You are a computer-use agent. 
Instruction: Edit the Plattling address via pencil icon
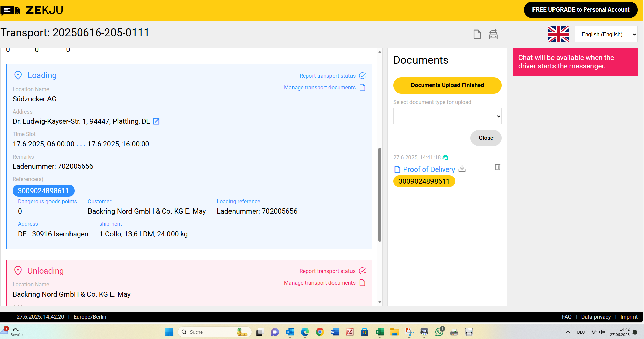pos(156,121)
